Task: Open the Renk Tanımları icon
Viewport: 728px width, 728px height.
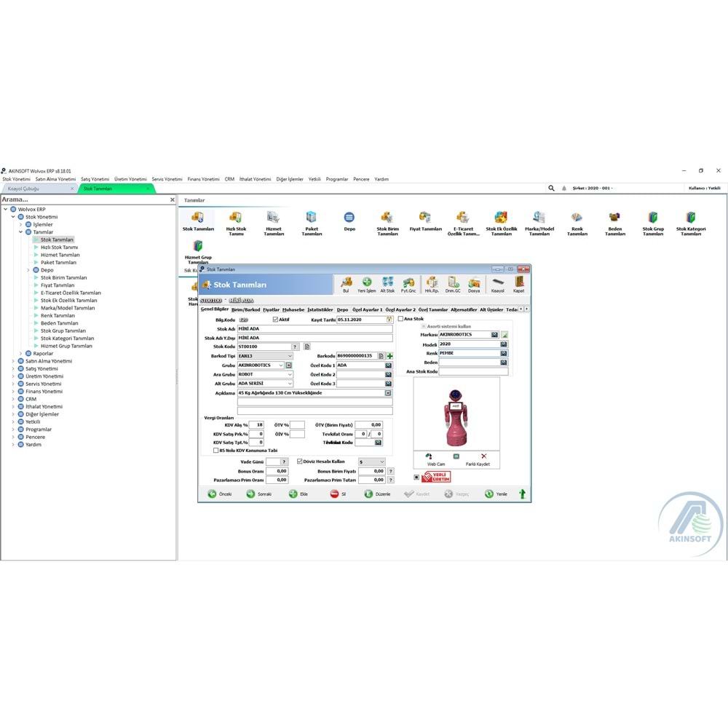Action: (576, 218)
